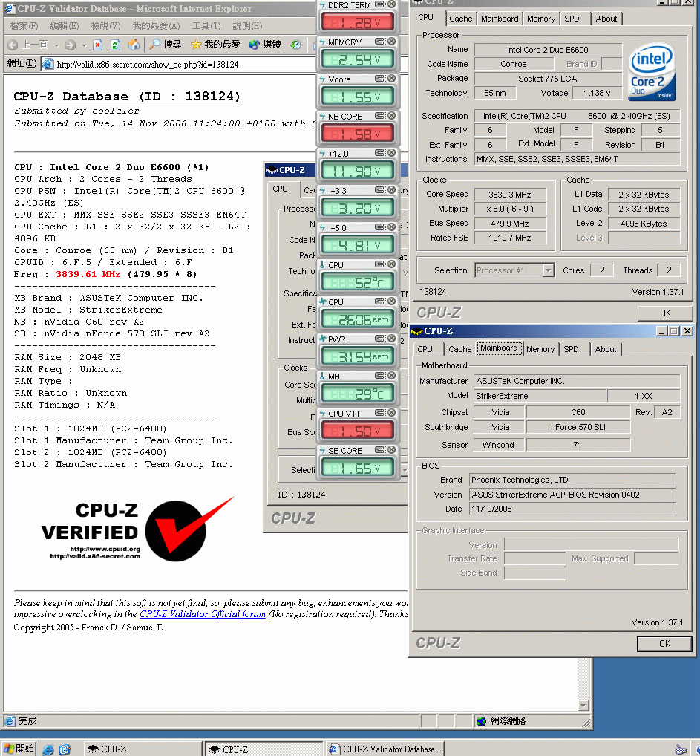
Task: Open the 我的最愛(A) favorites menu
Action: [x=156, y=25]
